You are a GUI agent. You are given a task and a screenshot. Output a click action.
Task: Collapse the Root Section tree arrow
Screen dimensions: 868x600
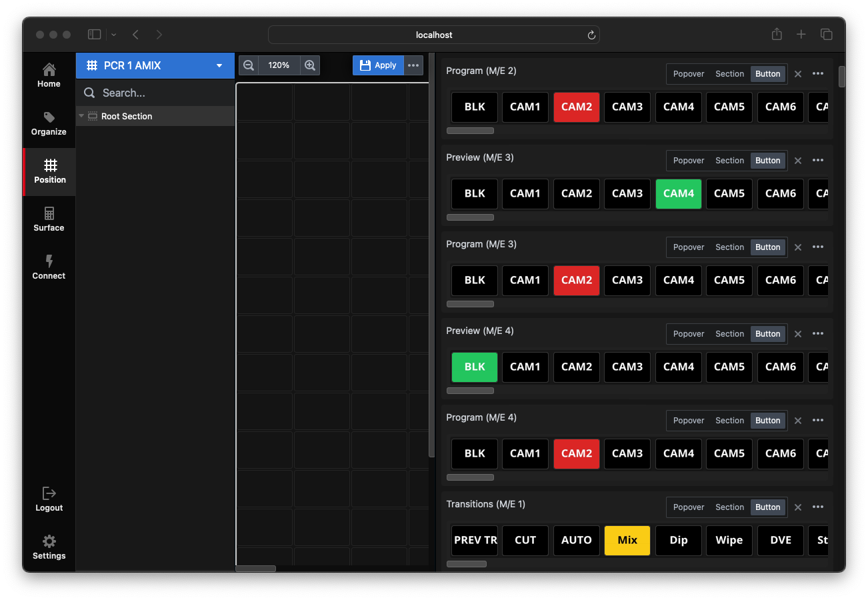[x=81, y=116]
